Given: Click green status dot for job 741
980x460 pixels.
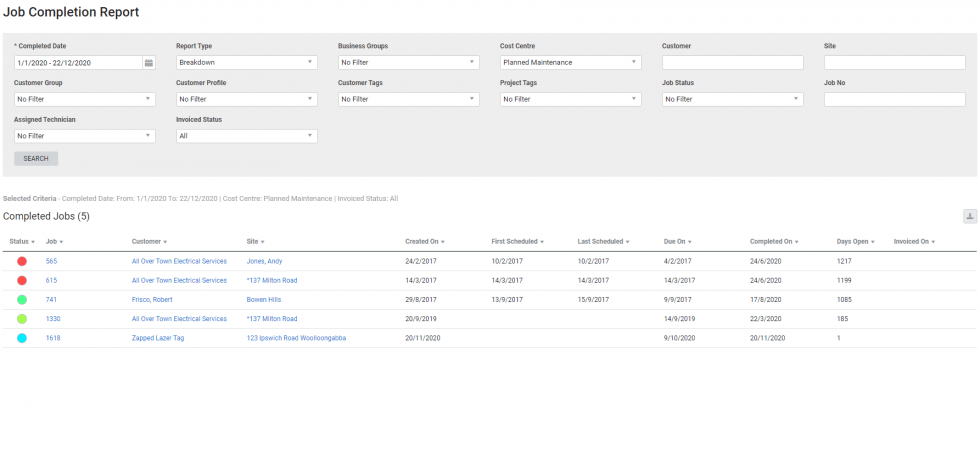Looking at the screenshot, I should [22, 299].
